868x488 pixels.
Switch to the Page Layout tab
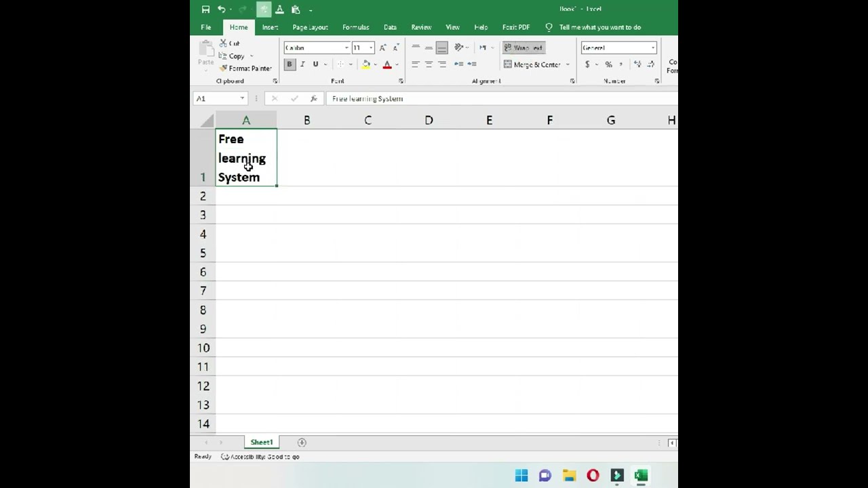[x=310, y=27]
